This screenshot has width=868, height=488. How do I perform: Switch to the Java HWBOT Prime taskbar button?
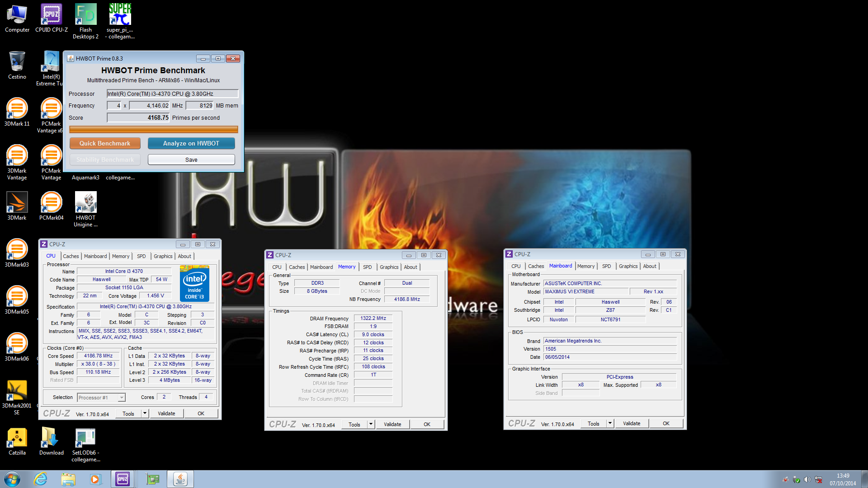point(180,479)
